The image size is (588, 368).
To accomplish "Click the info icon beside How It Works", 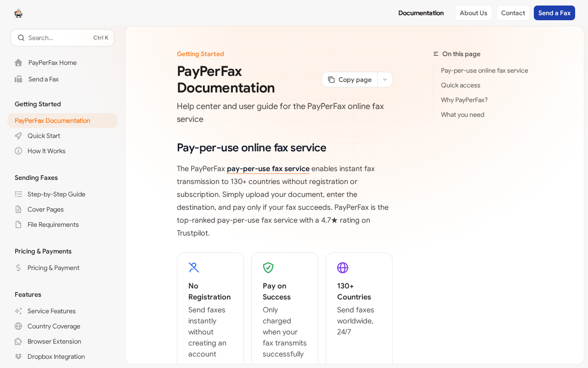I will (18, 151).
